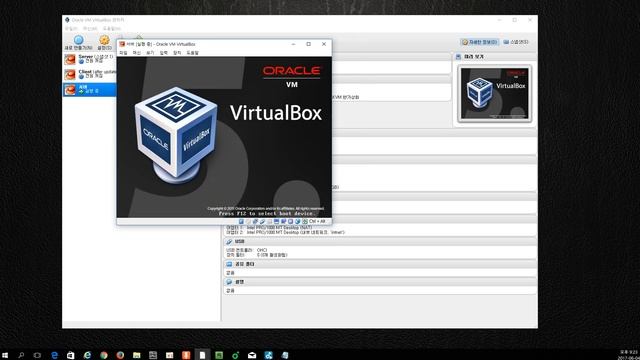The image size is (640, 360).
Task: Launch Internet Explorer from taskbar
Action: [x=87, y=355]
